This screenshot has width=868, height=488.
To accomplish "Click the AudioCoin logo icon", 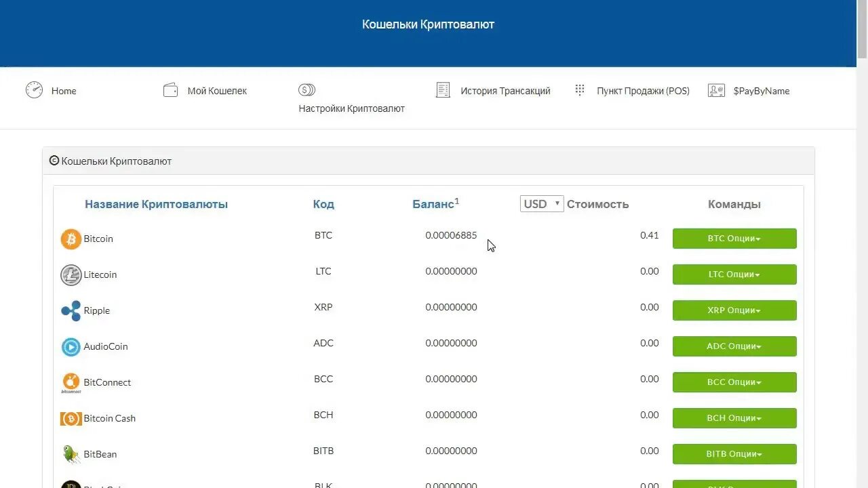I will tap(71, 346).
